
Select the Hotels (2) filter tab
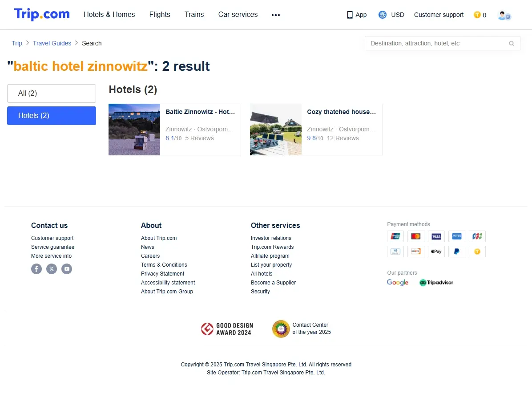(52, 116)
